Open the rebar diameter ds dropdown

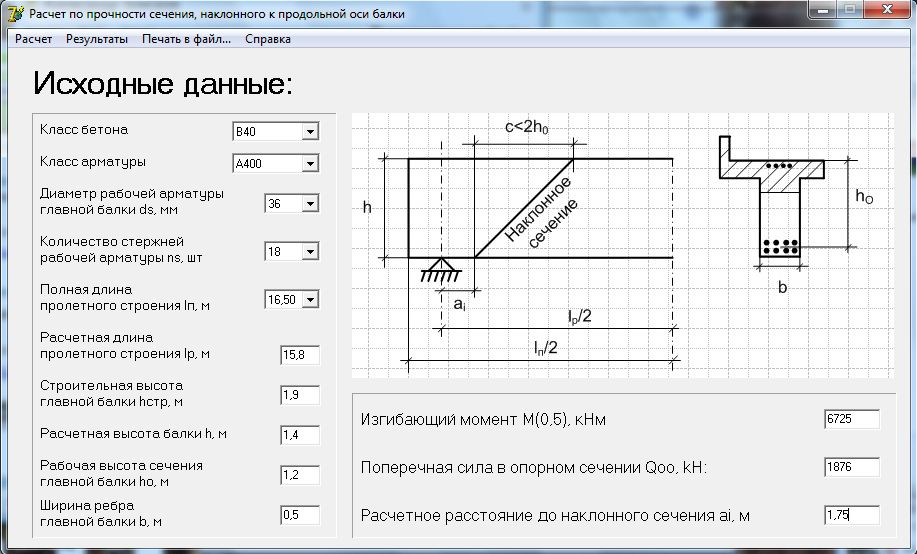tap(309, 204)
